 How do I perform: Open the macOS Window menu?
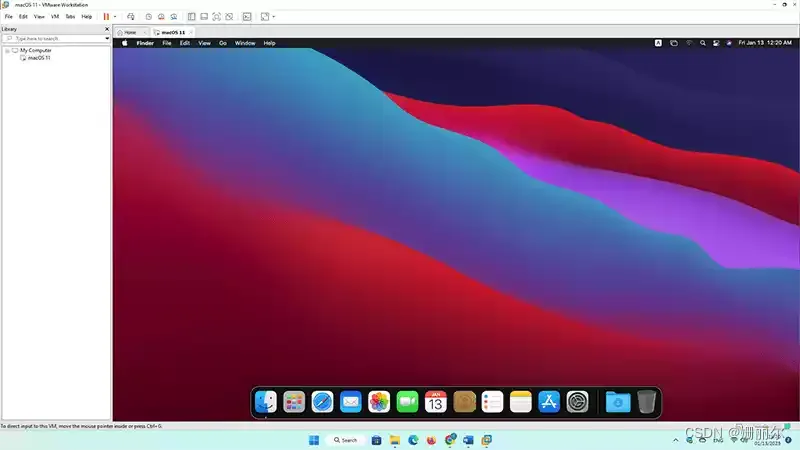(x=245, y=43)
